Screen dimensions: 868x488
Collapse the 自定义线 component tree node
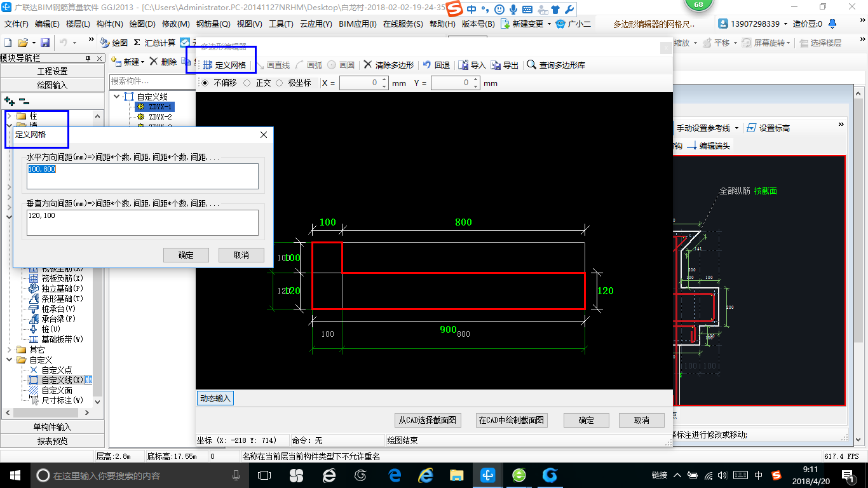tap(117, 97)
